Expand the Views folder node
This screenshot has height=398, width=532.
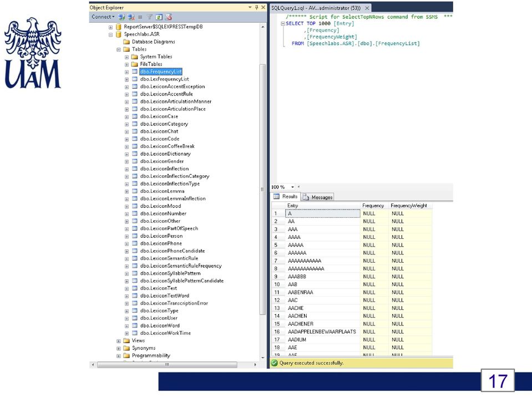tap(119, 341)
